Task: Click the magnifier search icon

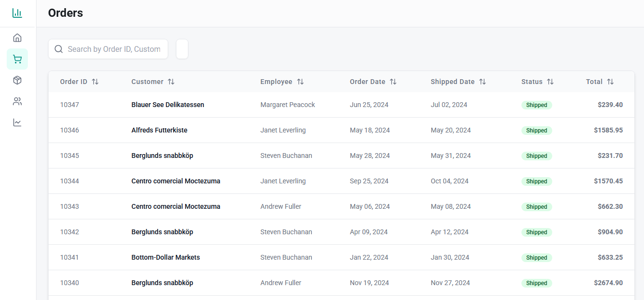Action: coord(59,49)
